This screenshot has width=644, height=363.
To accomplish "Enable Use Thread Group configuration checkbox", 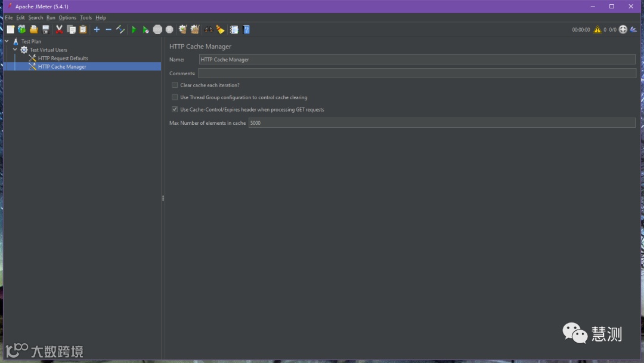I will [x=175, y=97].
